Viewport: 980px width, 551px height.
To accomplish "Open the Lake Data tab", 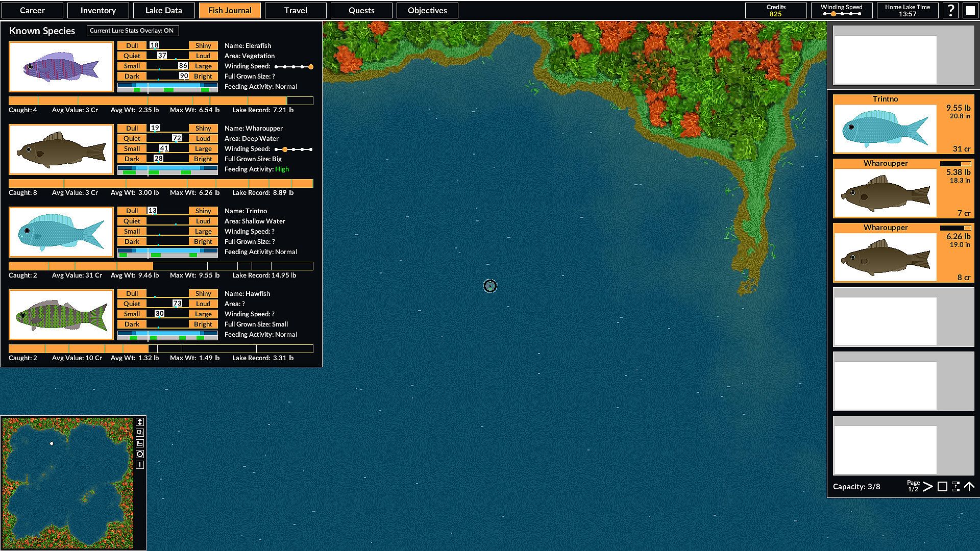I will 163,10.
